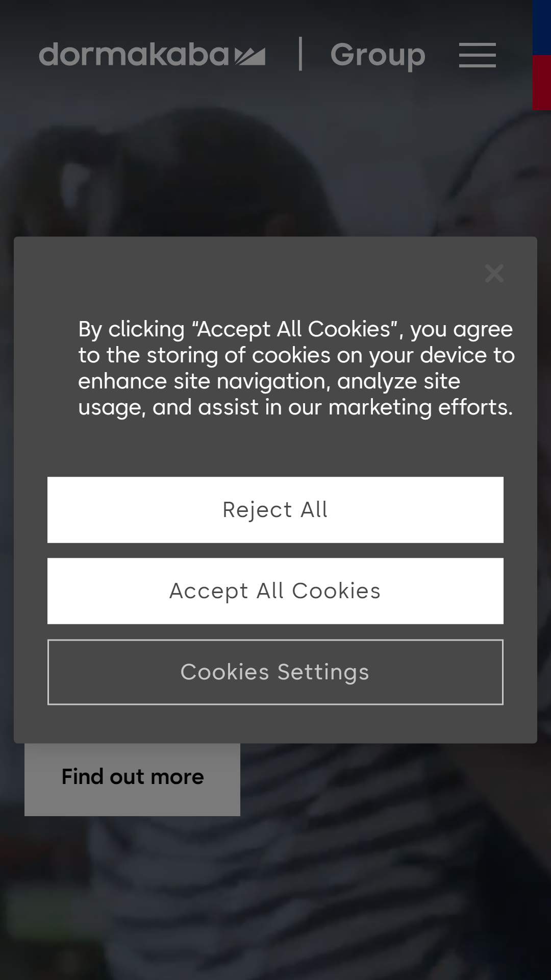Click the blurred green shape at the photo's bottom left

[41, 914]
